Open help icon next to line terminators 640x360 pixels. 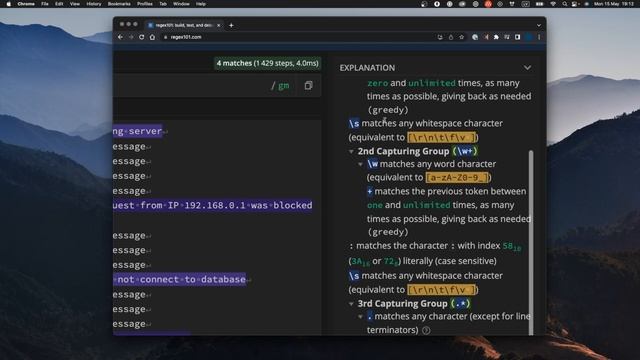[426, 330]
